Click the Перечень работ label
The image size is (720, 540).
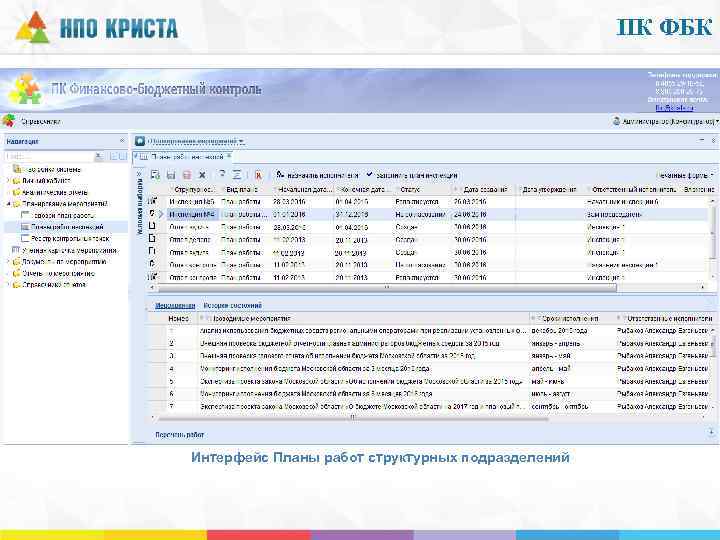(180, 434)
